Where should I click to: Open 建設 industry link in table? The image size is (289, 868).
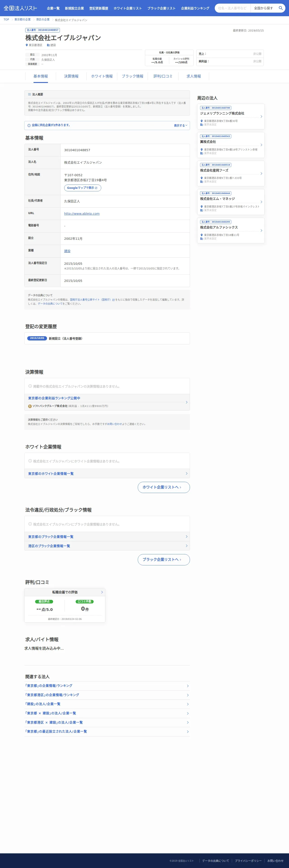(67, 251)
